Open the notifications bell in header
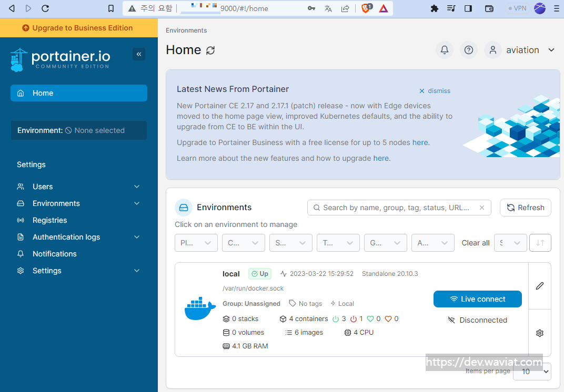This screenshot has height=392, width=564. (445, 50)
